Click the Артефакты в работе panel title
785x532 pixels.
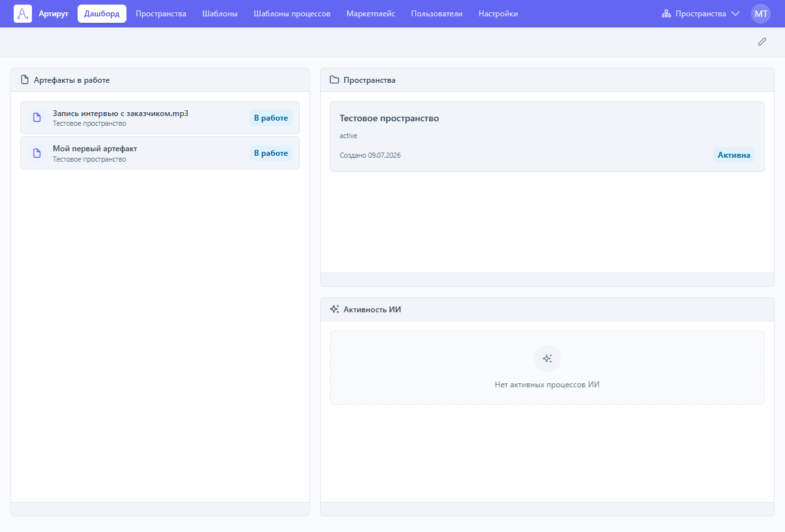point(72,80)
